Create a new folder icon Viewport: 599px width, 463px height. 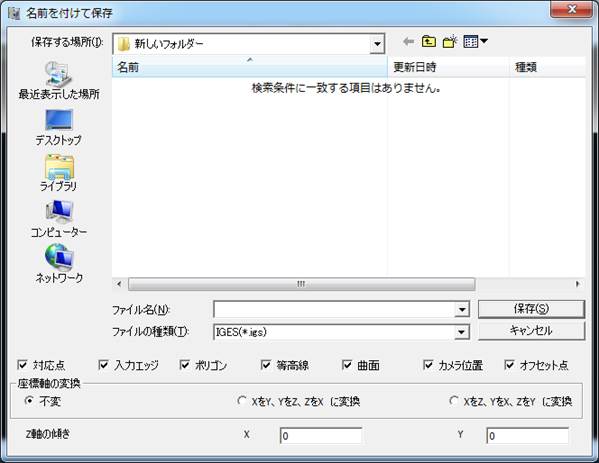point(450,41)
